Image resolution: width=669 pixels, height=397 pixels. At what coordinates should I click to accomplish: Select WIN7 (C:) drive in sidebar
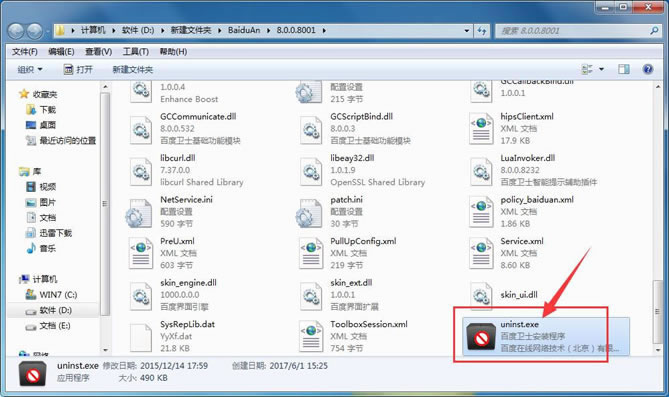click(x=52, y=295)
